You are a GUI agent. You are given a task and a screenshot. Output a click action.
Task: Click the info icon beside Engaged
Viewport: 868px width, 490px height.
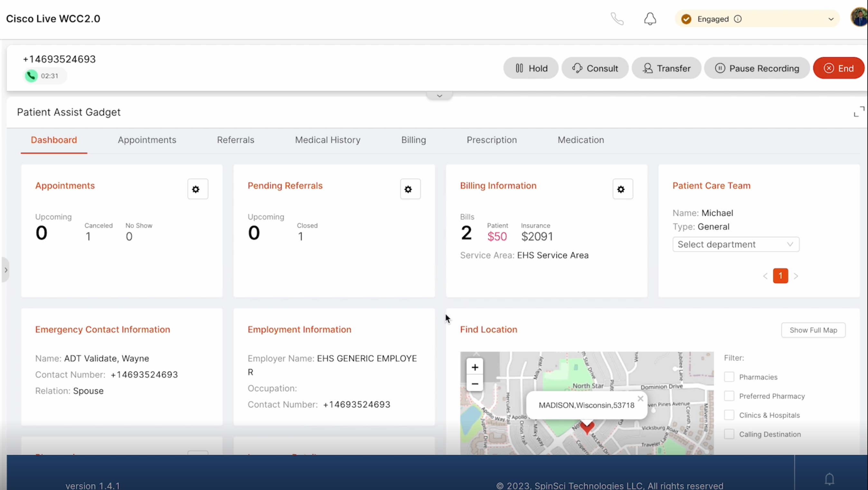[738, 19]
